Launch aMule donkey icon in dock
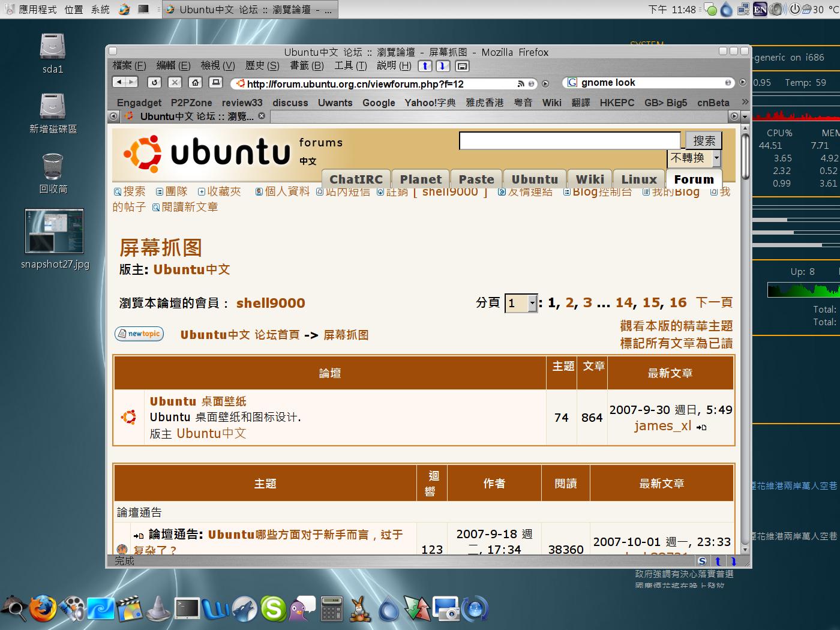This screenshot has height=630, width=840. click(359, 608)
